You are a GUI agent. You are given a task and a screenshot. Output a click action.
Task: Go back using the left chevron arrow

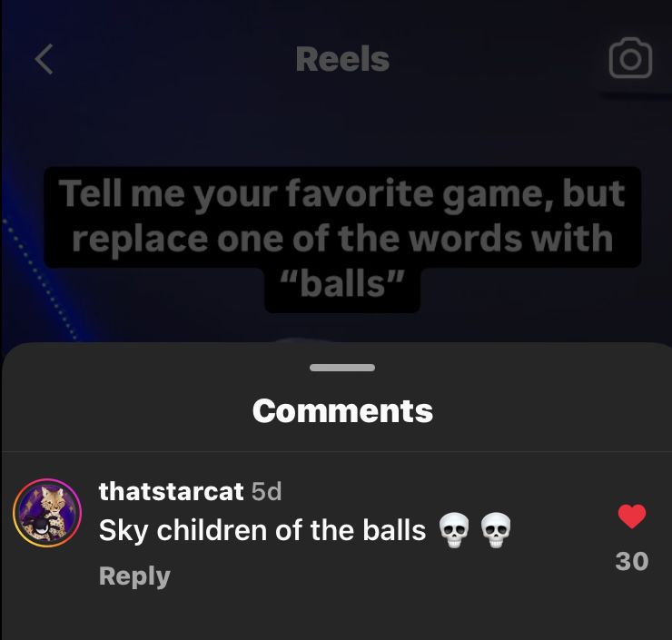(x=44, y=59)
